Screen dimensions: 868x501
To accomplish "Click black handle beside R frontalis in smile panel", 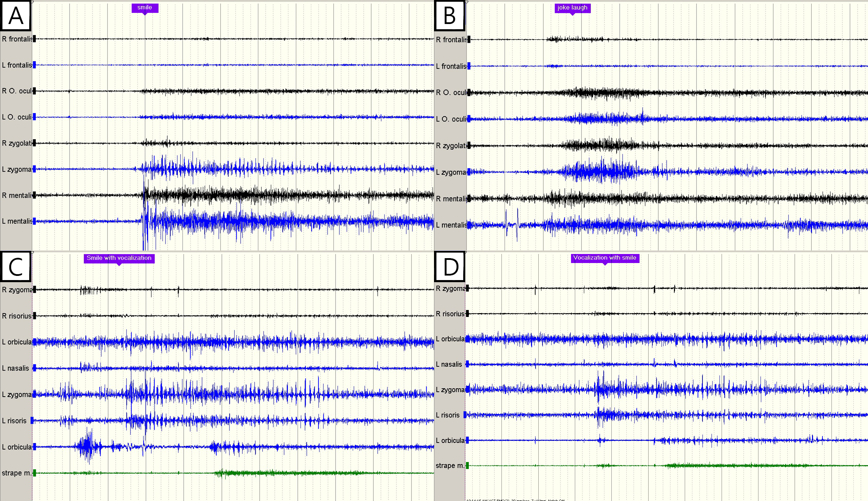I will point(34,39).
